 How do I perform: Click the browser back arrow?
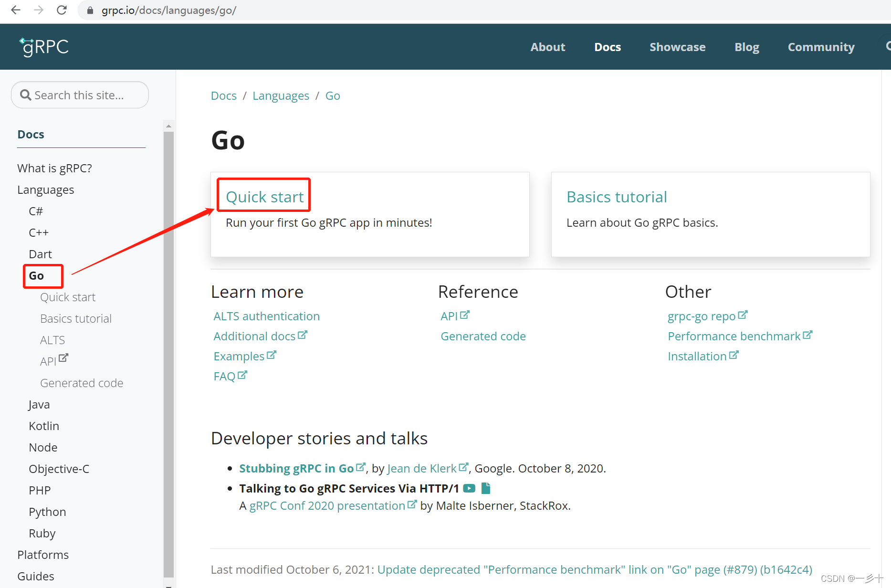coord(16,10)
